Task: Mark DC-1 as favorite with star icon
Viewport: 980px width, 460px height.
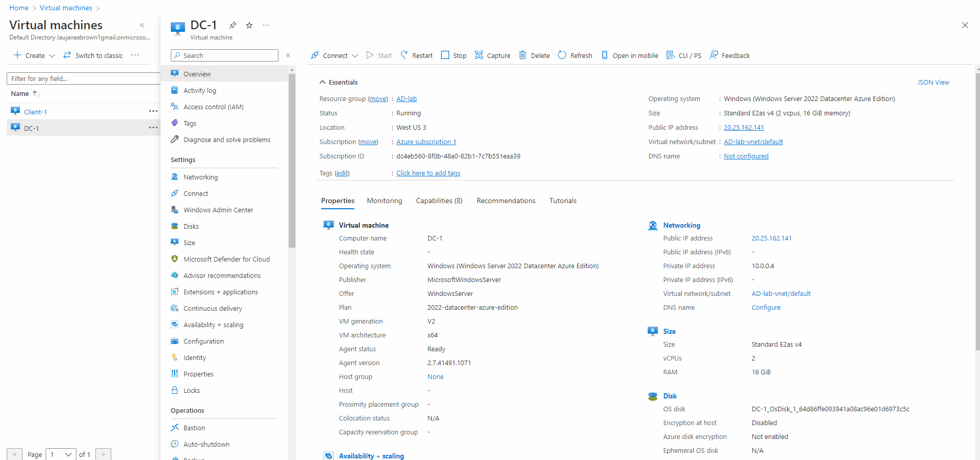Action: [x=249, y=25]
